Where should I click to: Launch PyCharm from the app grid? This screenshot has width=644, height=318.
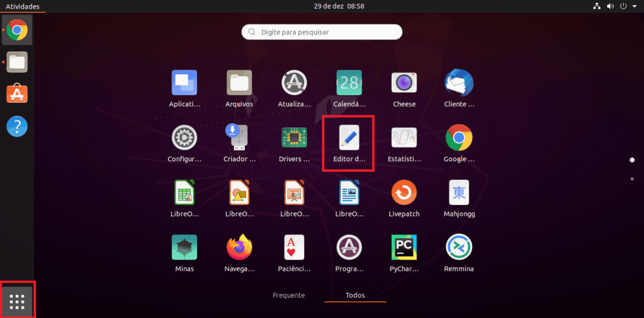point(404,247)
